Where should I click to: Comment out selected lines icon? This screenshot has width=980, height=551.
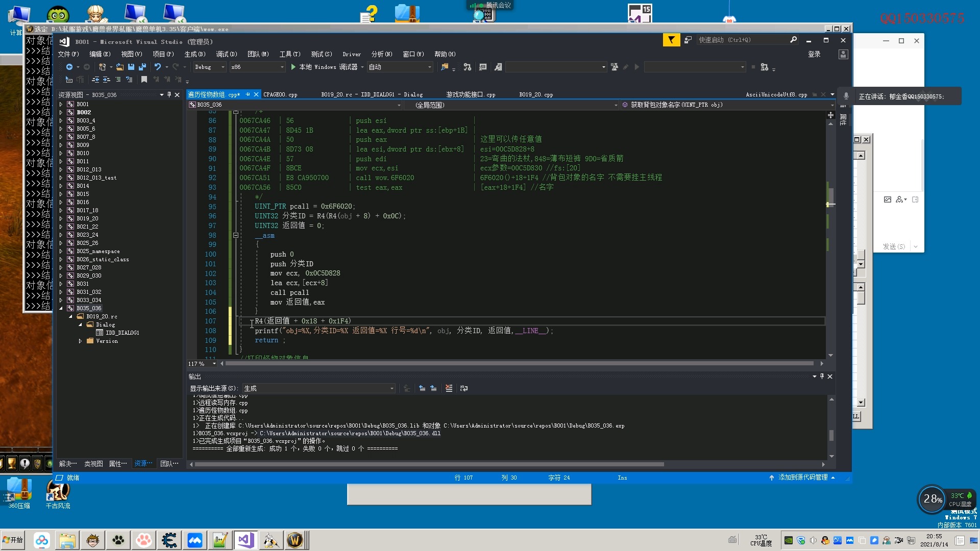[x=118, y=80]
